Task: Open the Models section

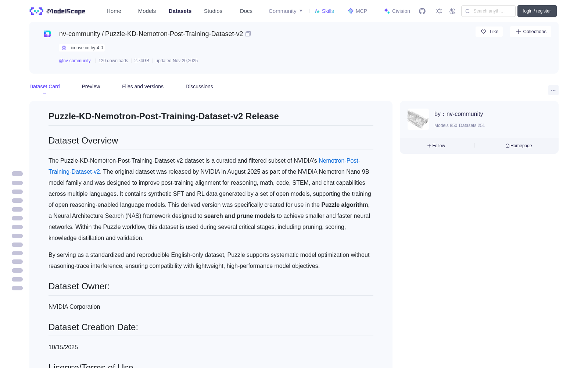Action: point(147,11)
